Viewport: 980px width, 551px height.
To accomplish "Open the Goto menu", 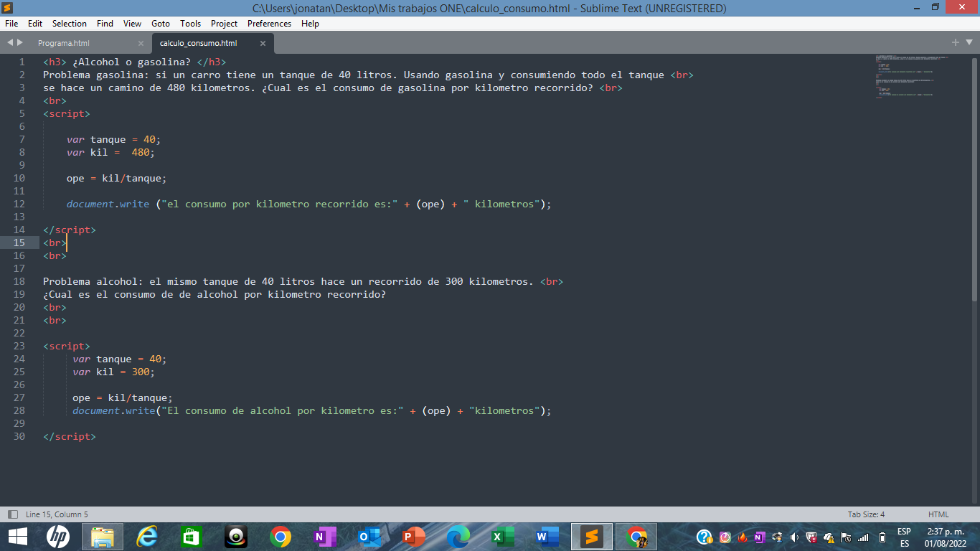I will (161, 24).
